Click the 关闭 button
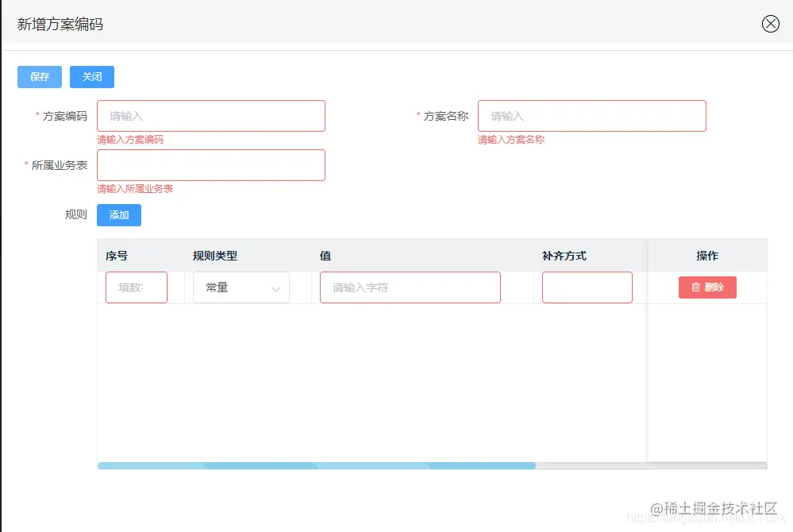The image size is (793, 532). [x=92, y=77]
